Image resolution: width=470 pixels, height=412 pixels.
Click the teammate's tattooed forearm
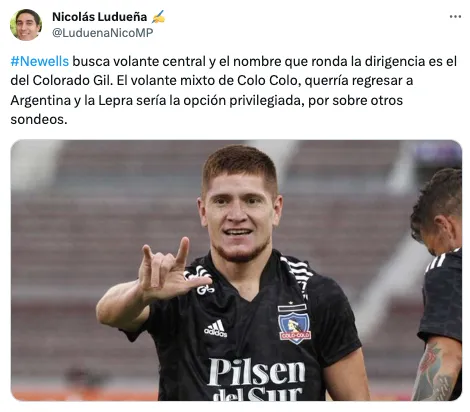[x=434, y=370]
